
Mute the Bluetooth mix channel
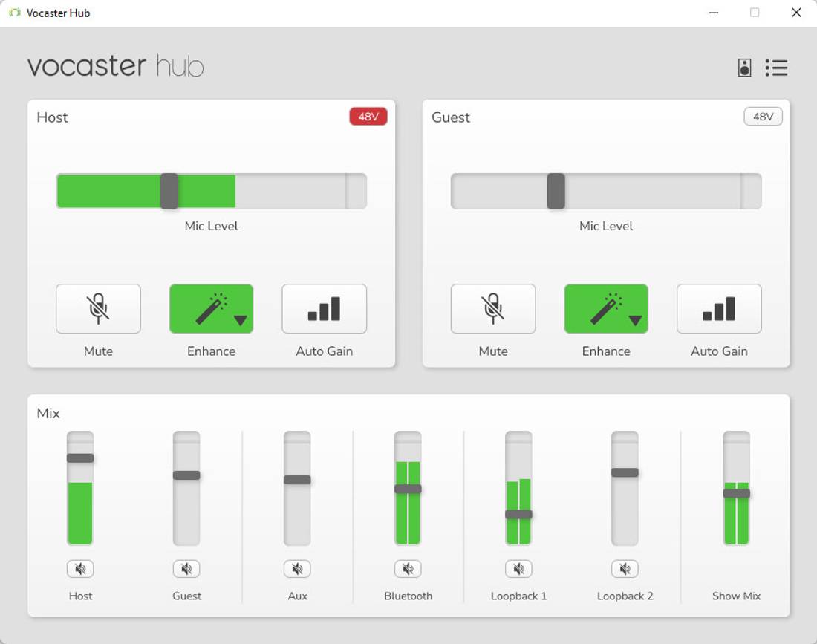click(x=408, y=569)
